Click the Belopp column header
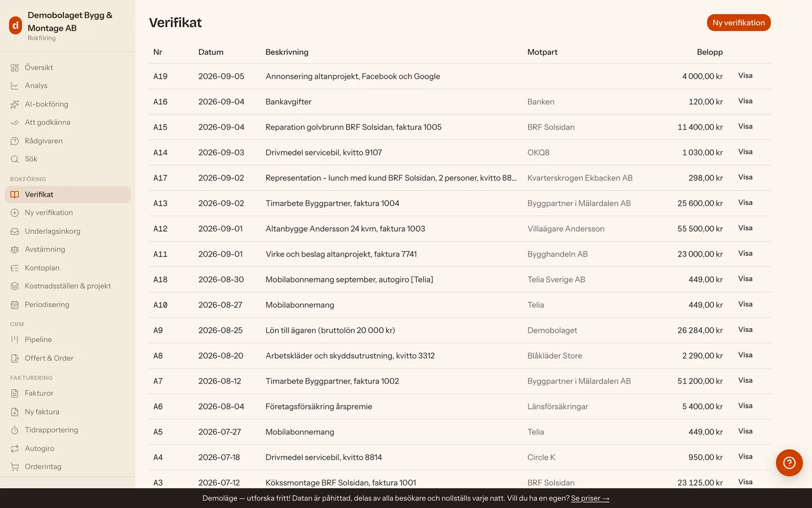The height and width of the screenshot is (508, 812). [x=710, y=52]
